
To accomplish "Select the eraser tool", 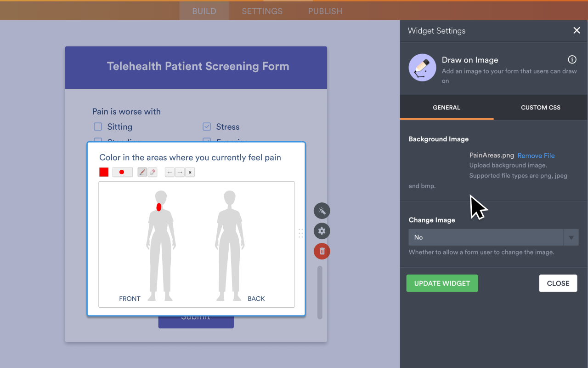I will pos(153,172).
